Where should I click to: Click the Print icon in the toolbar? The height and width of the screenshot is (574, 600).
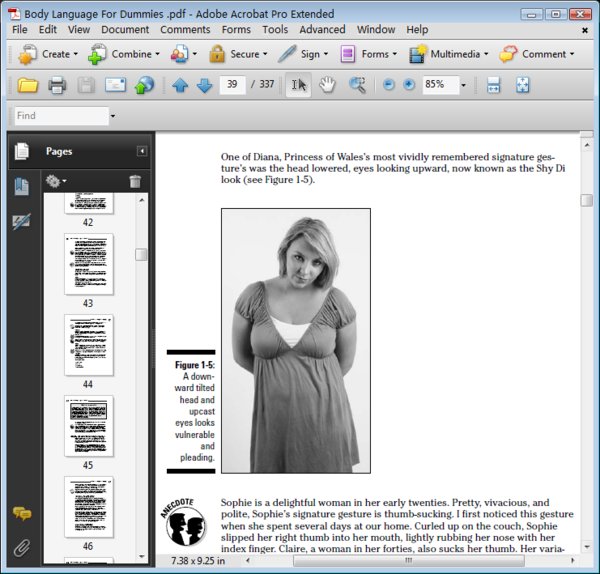pos(57,85)
